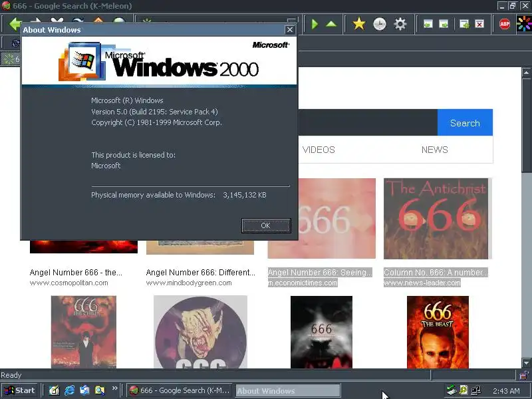This screenshot has width=532, height=399.
Task: Open bookmarks with the yellow star icon
Action: pyautogui.click(x=358, y=24)
